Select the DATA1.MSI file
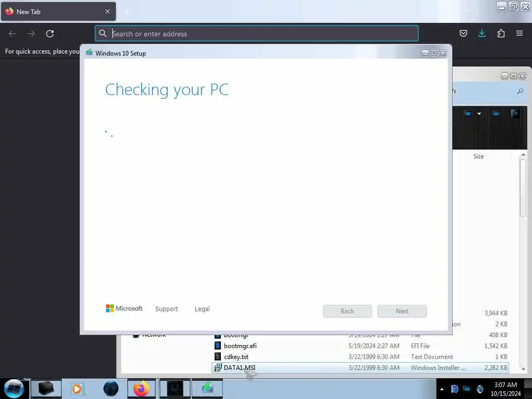 click(x=361, y=368)
